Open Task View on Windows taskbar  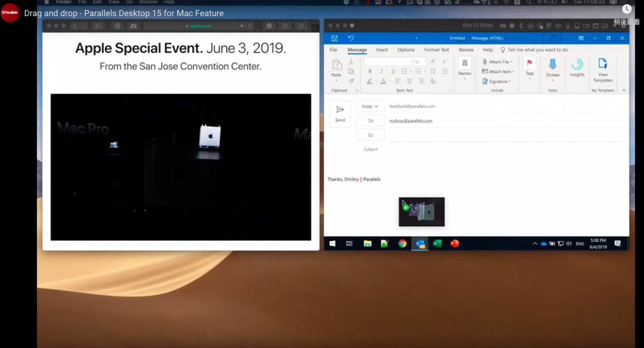click(x=349, y=243)
